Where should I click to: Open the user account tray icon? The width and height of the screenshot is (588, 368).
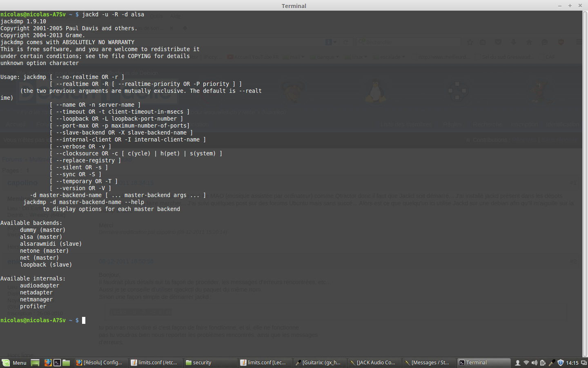518,363
